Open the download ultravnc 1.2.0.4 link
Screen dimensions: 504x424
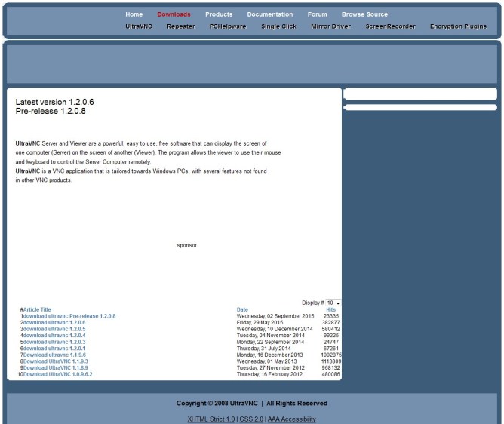(54, 335)
